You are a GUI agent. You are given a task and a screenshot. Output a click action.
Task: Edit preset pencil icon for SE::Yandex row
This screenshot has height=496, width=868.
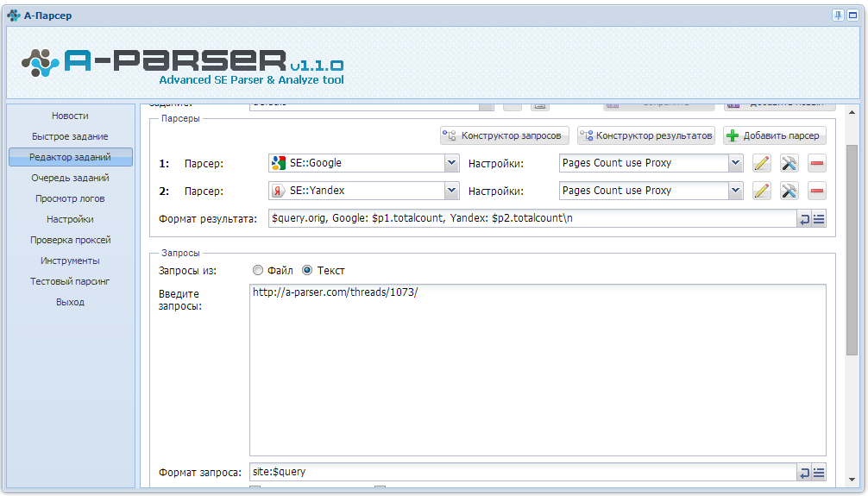tap(762, 191)
